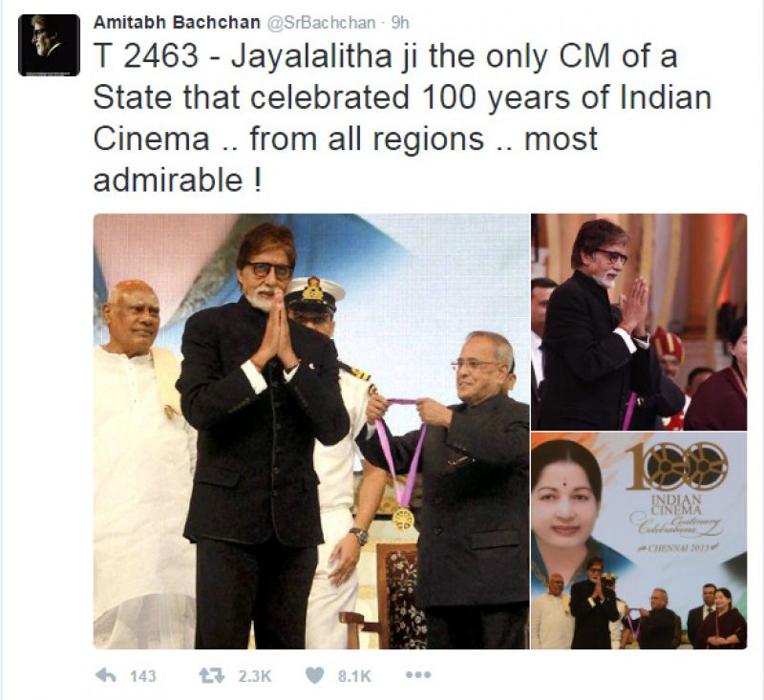Screen dimensions: 764x700
Task: Click the word admirable in tweet
Action: [x=168, y=180]
